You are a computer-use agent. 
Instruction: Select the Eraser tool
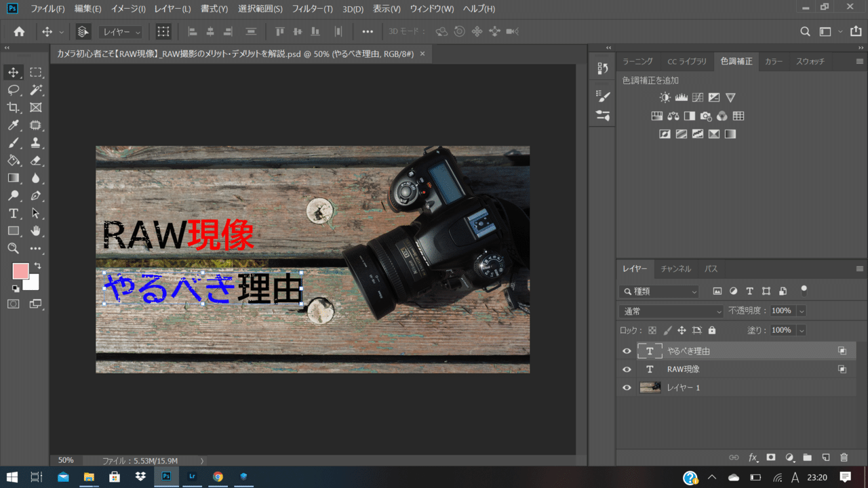36,161
